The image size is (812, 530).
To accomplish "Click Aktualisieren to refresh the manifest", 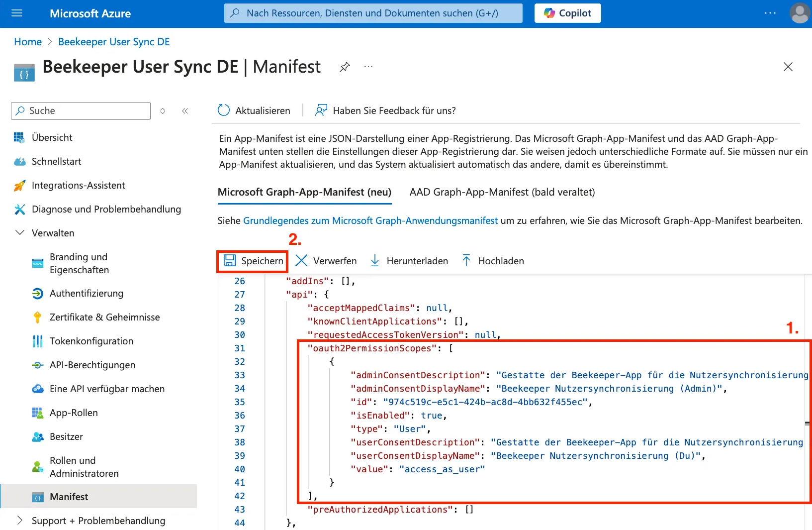I will pos(254,110).
